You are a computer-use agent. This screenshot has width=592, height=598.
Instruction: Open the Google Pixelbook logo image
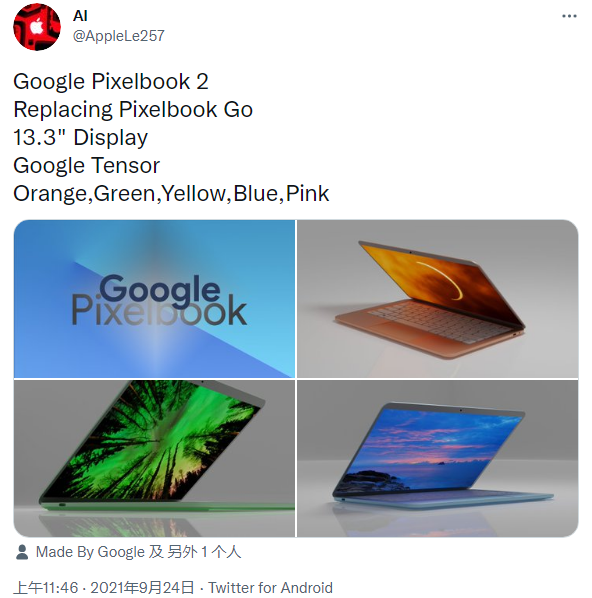tap(154, 299)
